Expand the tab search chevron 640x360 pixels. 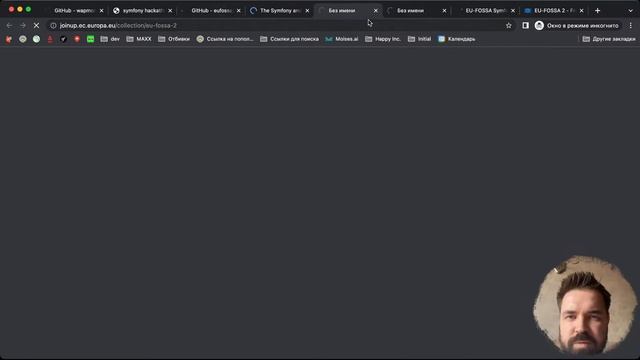tap(631, 11)
